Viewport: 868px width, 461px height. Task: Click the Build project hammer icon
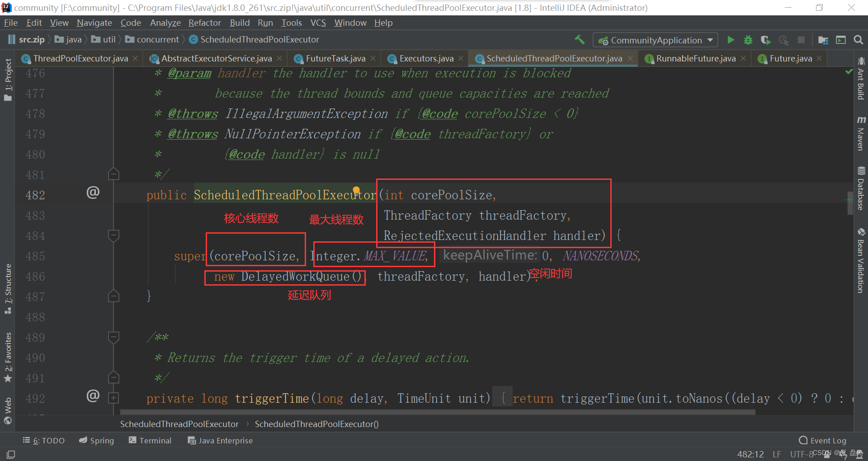tap(580, 40)
